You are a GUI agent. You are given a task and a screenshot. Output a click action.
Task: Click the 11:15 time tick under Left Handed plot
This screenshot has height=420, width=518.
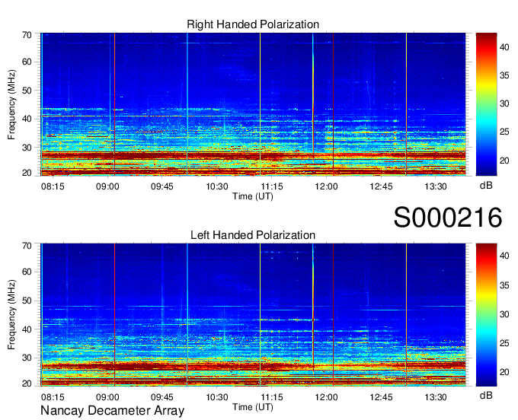coord(271,397)
